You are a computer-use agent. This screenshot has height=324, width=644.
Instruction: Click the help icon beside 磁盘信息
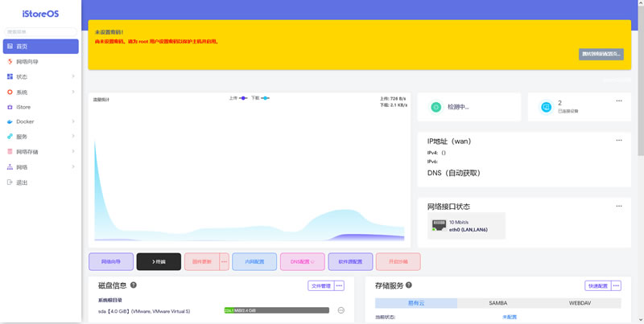point(134,285)
